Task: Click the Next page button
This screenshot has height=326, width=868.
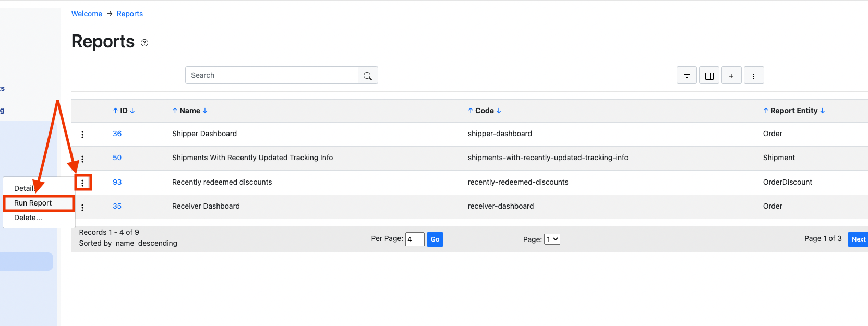Action: 858,239
